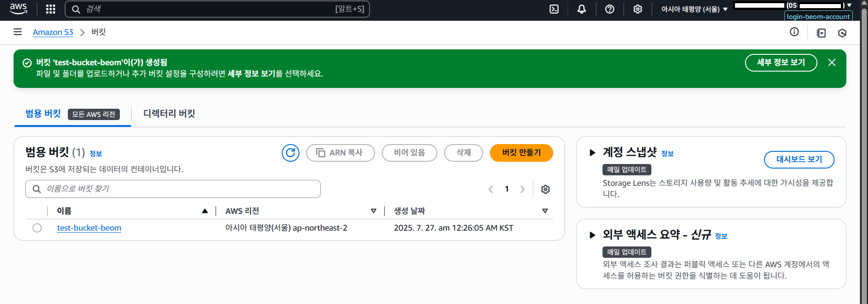Image resolution: width=868 pixels, height=304 pixels.
Task: Click the ARN 복사 button
Action: click(x=341, y=153)
